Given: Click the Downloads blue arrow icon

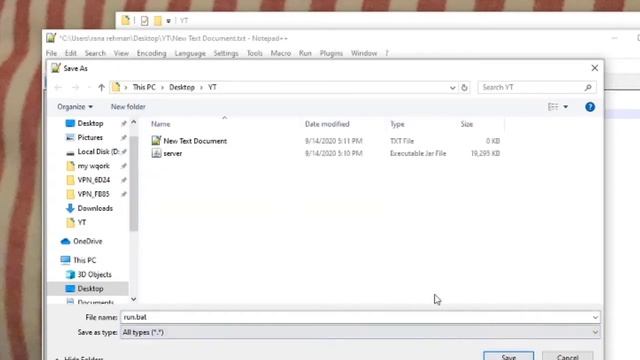Looking at the screenshot, I should 70,208.
